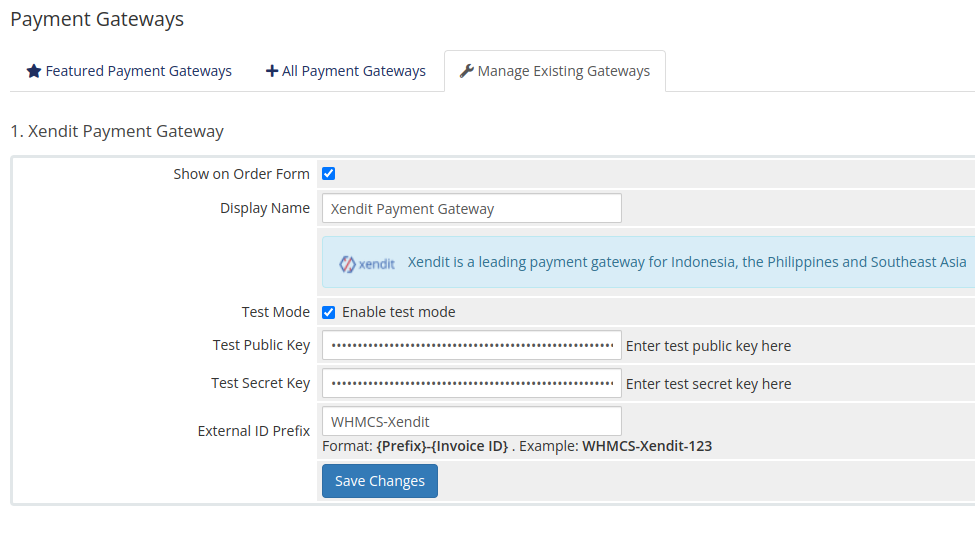
Task: Click the 'Test Public Key' label
Action: (x=261, y=345)
